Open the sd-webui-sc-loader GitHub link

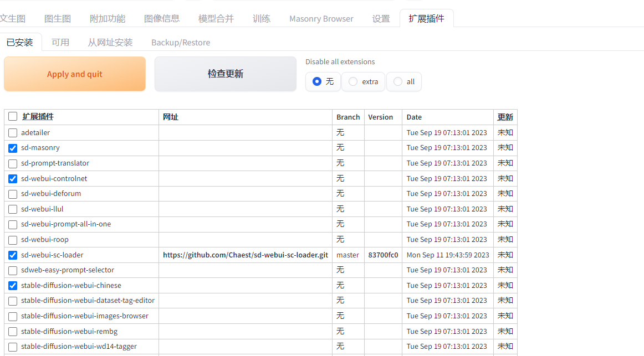pos(245,255)
